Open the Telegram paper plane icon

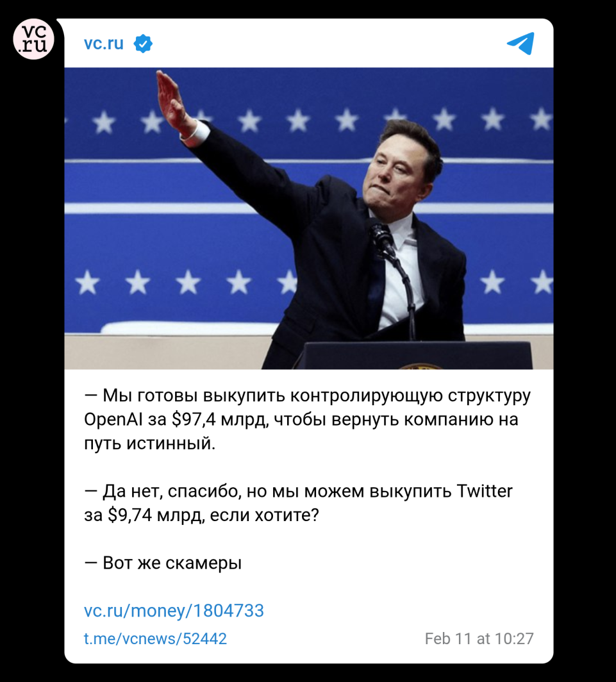click(520, 44)
